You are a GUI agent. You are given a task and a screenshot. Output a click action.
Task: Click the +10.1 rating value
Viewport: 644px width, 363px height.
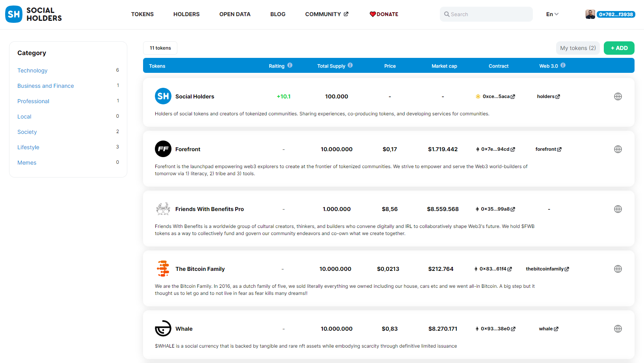click(x=284, y=96)
